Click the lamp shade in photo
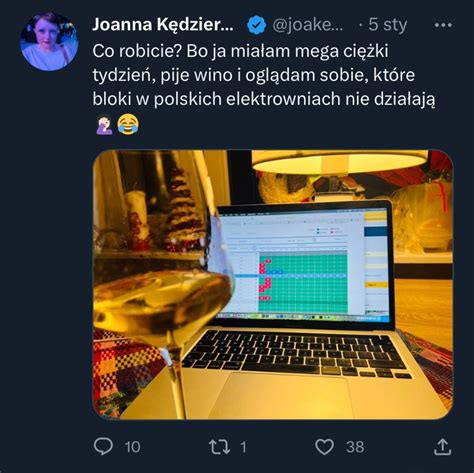This screenshot has width=474, height=473. coord(339,163)
